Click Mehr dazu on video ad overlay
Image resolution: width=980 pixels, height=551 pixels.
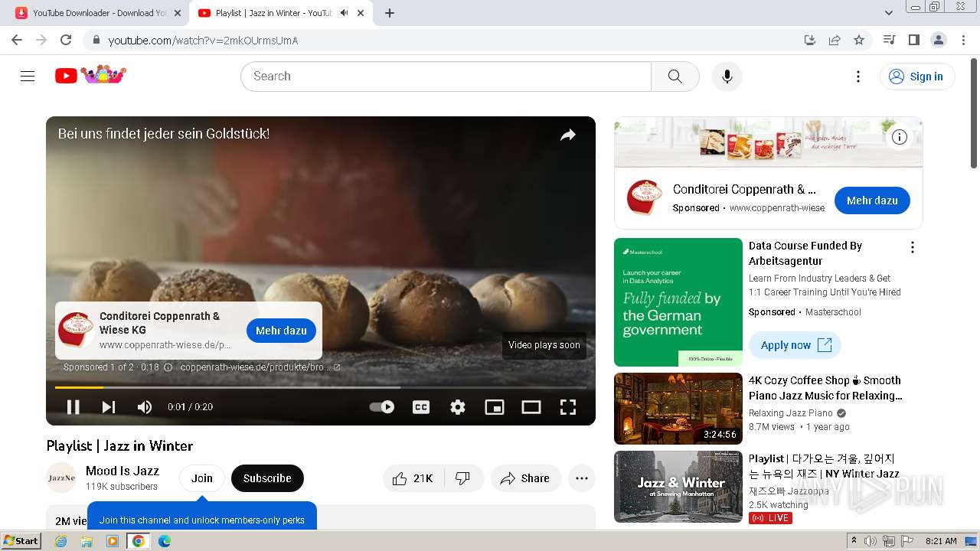tap(281, 331)
